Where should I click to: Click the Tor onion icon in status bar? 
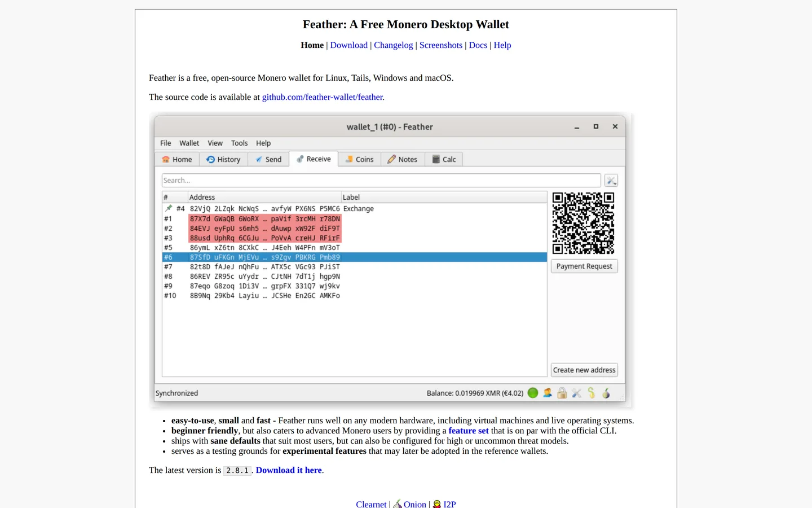tap(606, 393)
